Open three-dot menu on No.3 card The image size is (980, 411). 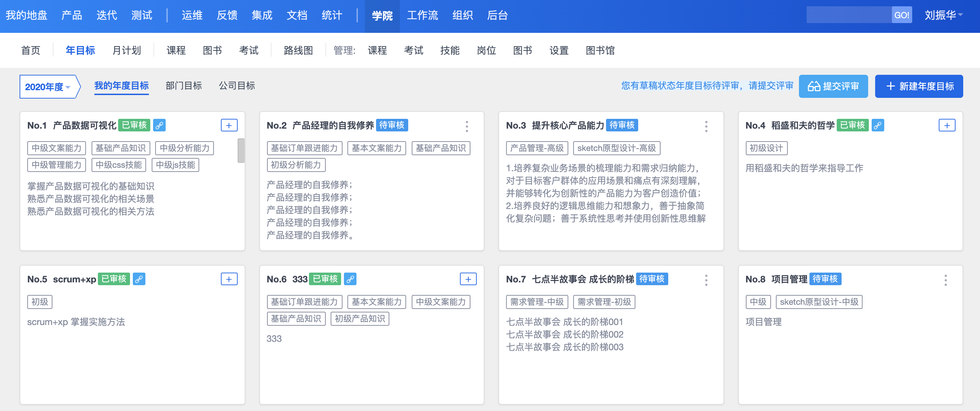706,127
